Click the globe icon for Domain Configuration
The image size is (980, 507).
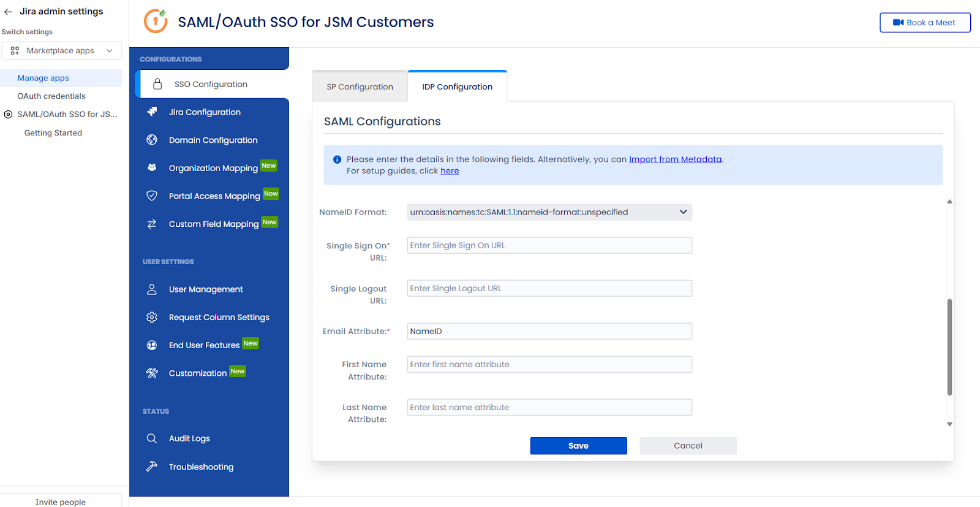pyautogui.click(x=152, y=140)
